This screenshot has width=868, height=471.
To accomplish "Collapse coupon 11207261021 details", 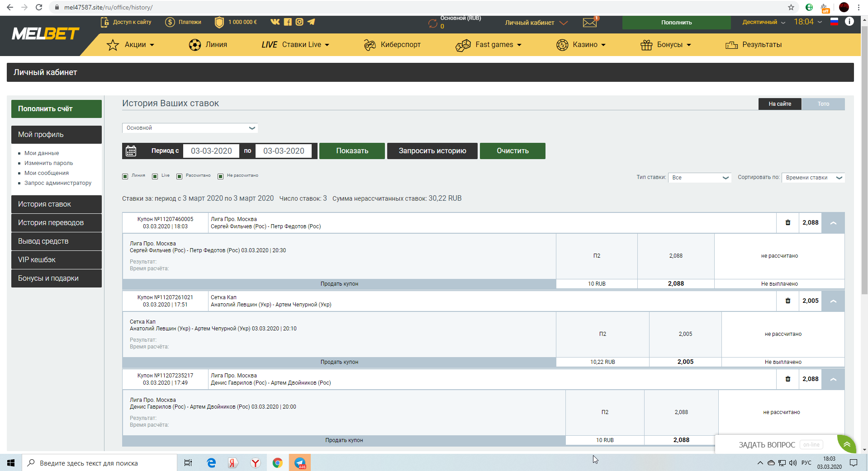I will click(833, 301).
